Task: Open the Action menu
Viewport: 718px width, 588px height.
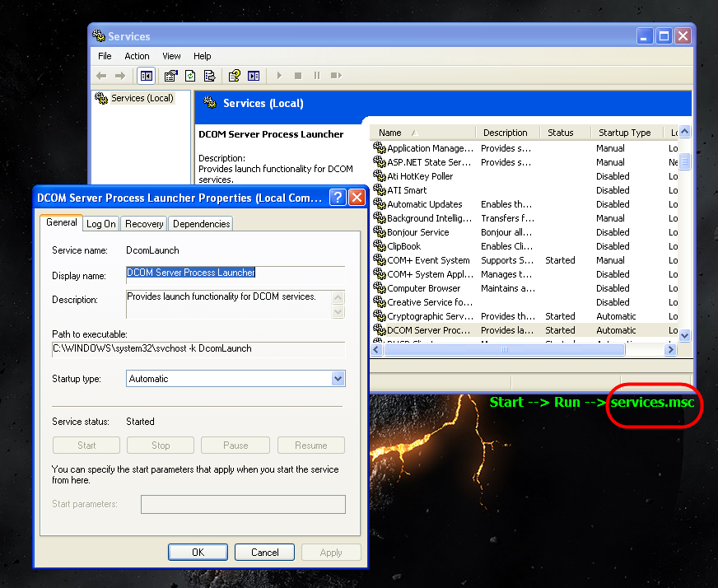Action: coord(137,56)
